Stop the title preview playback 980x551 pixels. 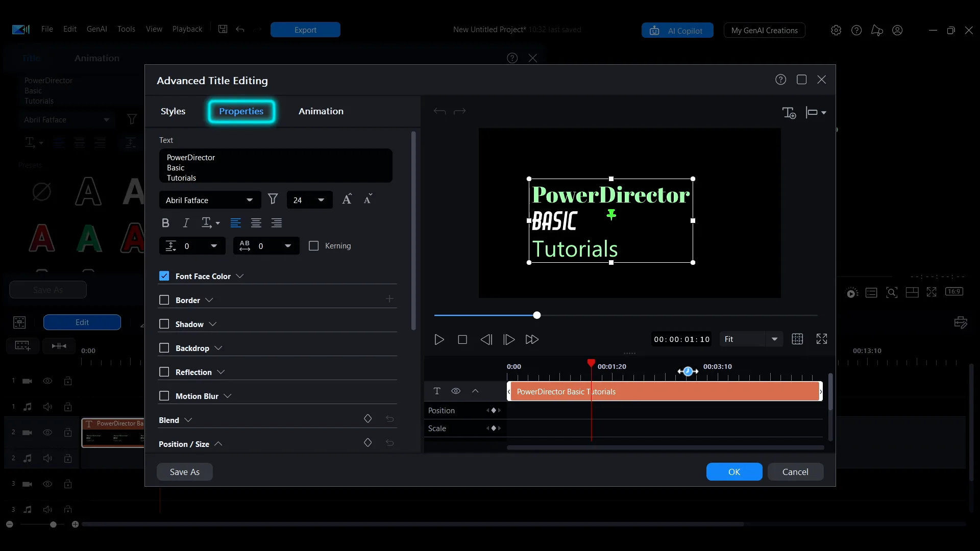pos(462,340)
